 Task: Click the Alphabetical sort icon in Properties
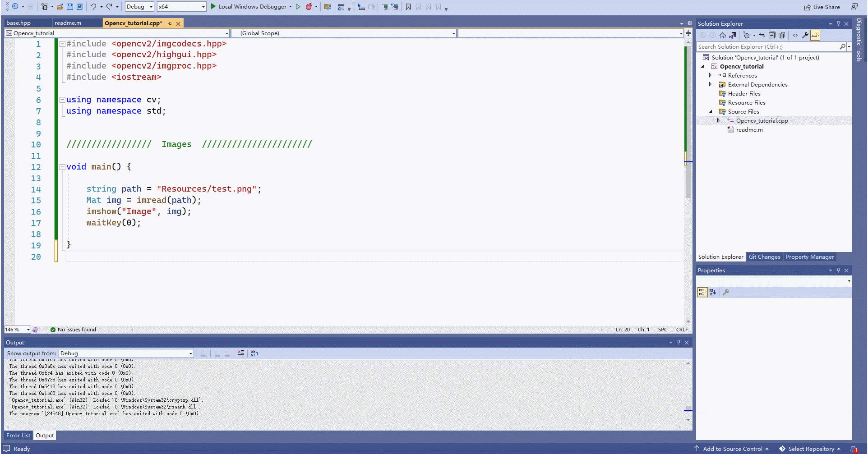(713, 292)
